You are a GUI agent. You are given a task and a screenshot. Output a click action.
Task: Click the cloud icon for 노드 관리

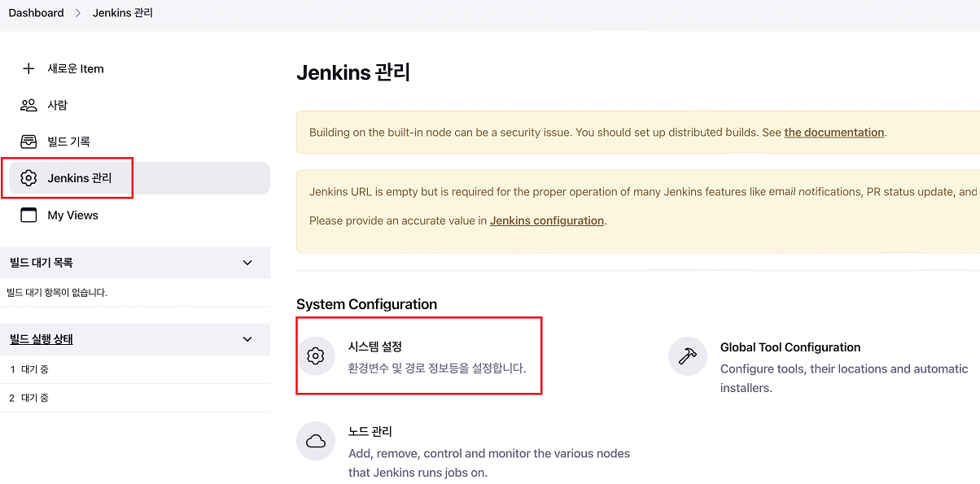coord(316,441)
